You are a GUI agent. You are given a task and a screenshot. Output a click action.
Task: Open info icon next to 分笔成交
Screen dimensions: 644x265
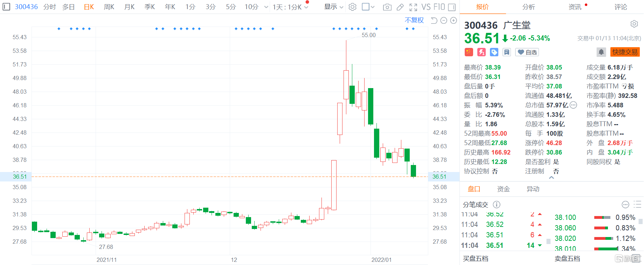(497, 205)
